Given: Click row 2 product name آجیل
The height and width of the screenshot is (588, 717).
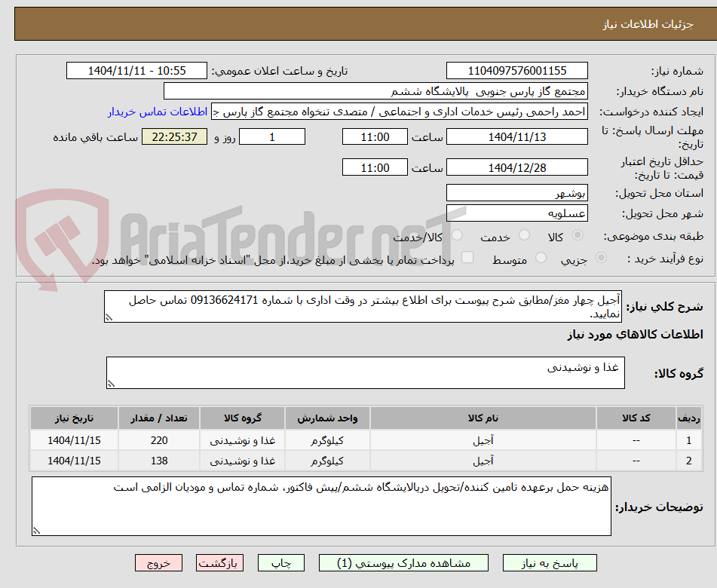Looking at the screenshot, I should [483, 461].
